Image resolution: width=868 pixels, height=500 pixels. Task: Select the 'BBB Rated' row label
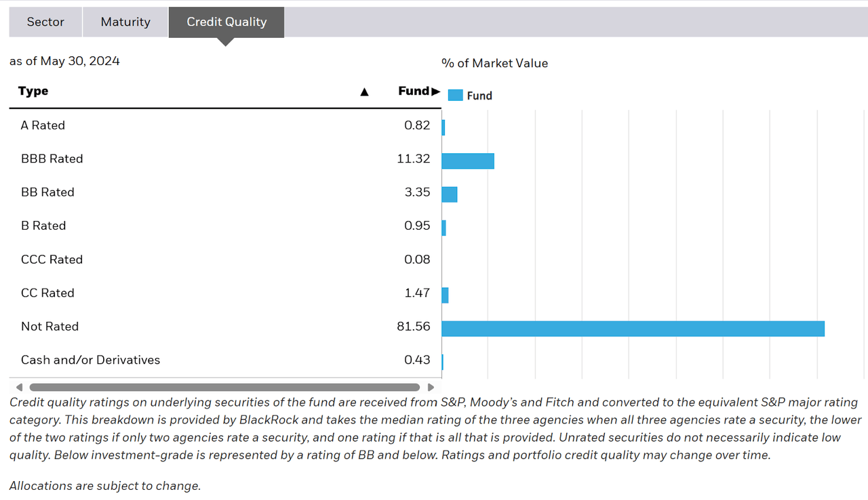click(x=52, y=159)
